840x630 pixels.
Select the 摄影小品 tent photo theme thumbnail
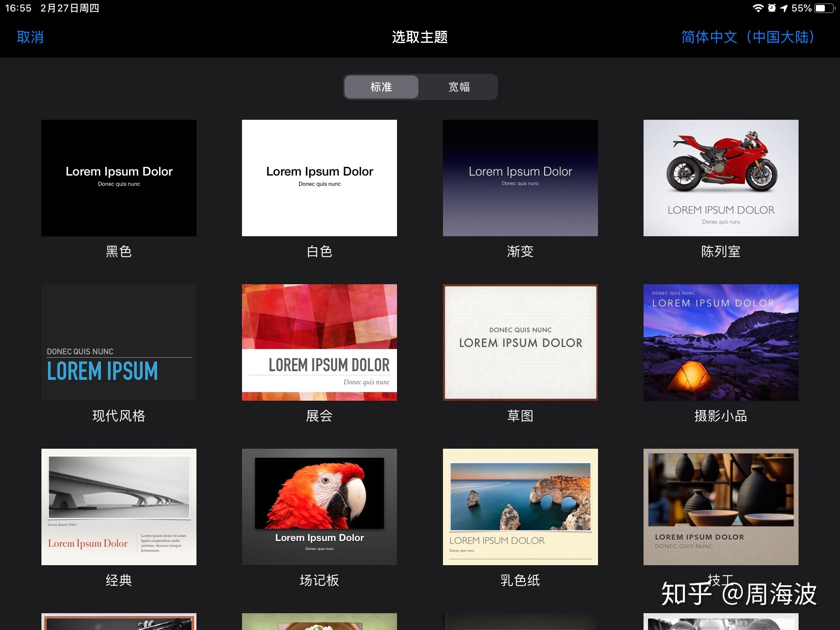pyautogui.click(x=721, y=342)
